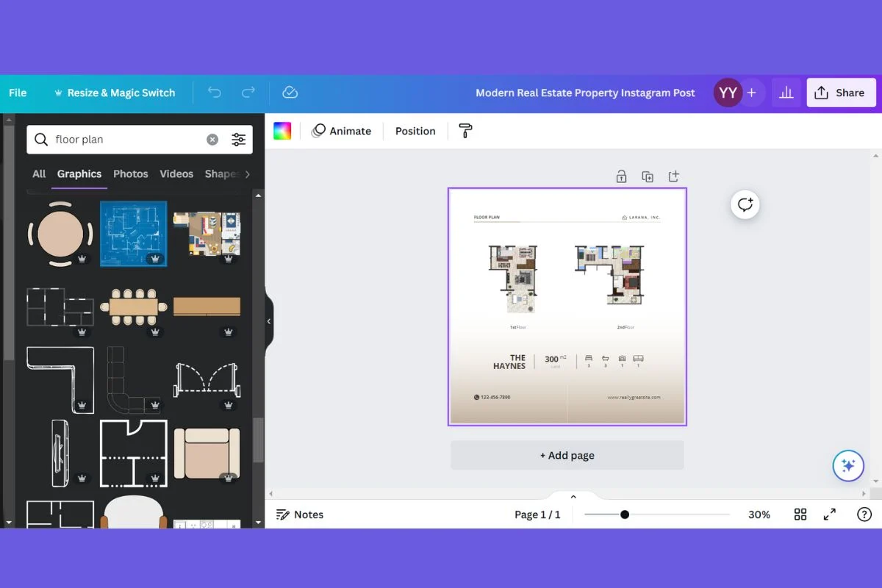Collapse the side panel with arrow handle
Screen dimensions: 882x588
(x=269, y=322)
